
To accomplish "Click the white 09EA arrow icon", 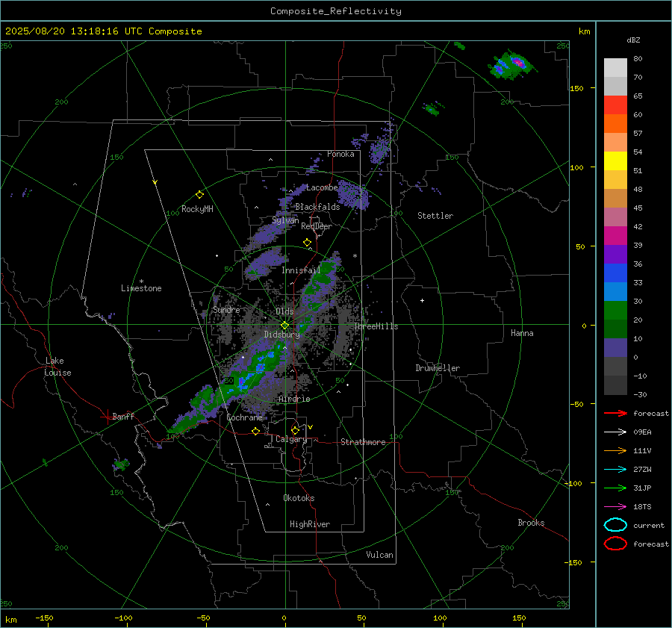I will 615,432.
